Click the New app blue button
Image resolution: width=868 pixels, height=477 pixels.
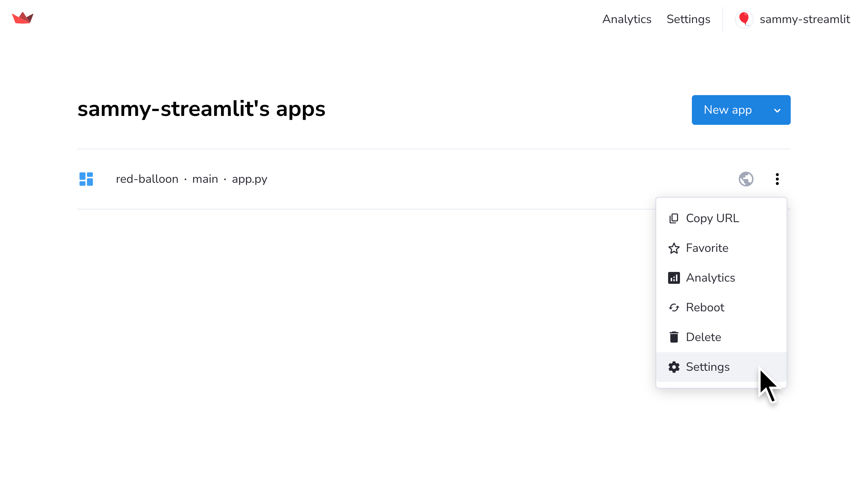741,110
